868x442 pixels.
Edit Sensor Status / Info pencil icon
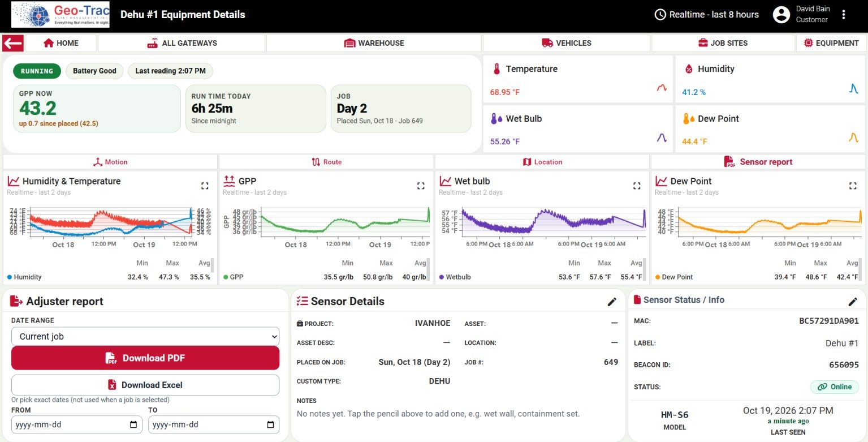tap(853, 302)
